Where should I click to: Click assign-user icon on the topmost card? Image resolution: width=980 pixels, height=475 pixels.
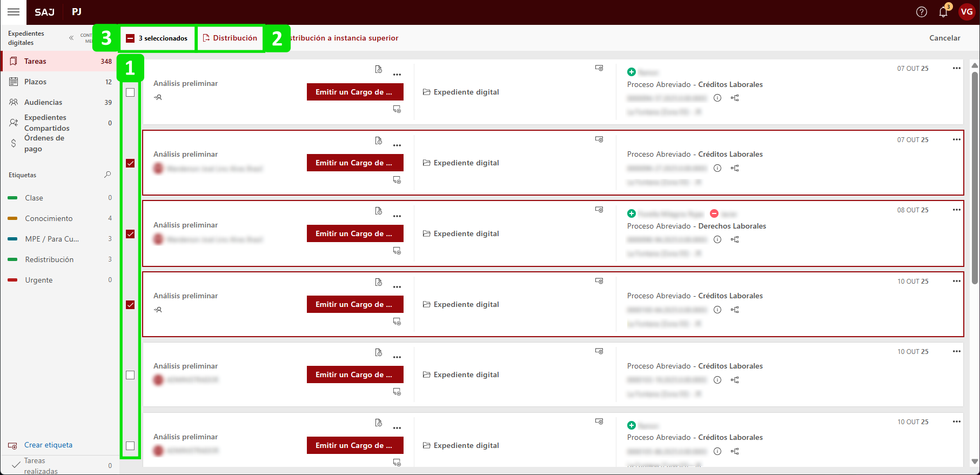click(158, 97)
